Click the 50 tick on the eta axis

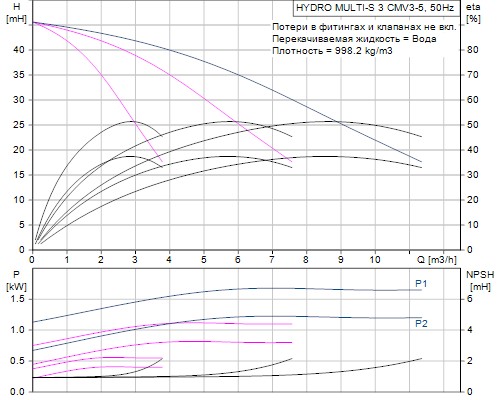coord(472,125)
